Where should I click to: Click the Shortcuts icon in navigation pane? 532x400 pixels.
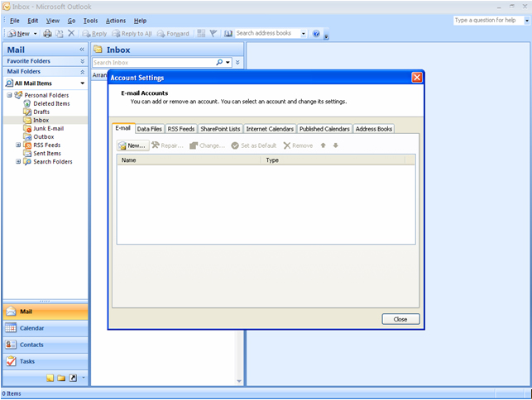click(x=73, y=378)
